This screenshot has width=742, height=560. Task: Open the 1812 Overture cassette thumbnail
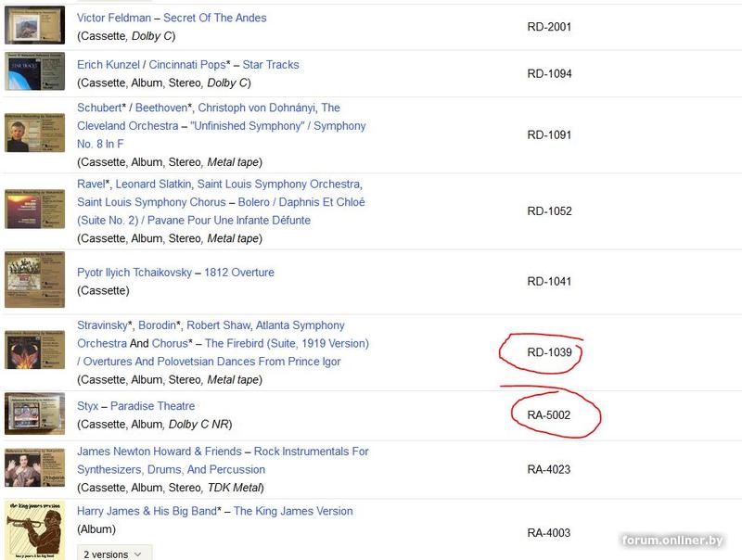click(x=34, y=280)
